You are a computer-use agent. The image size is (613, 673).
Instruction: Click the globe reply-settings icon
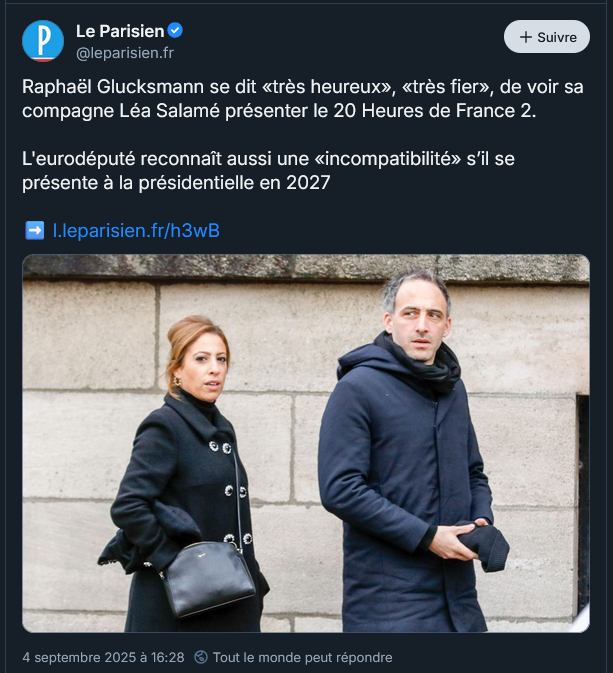[x=201, y=657]
